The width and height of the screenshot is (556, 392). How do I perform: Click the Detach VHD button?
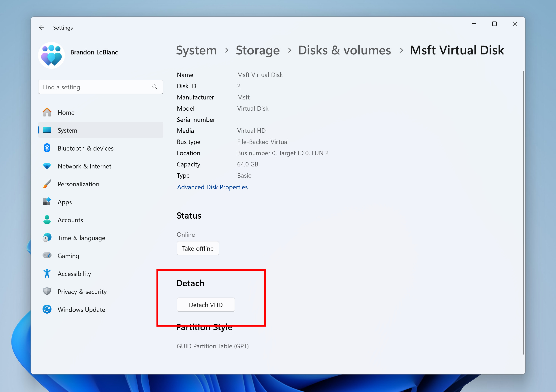click(x=205, y=305)
